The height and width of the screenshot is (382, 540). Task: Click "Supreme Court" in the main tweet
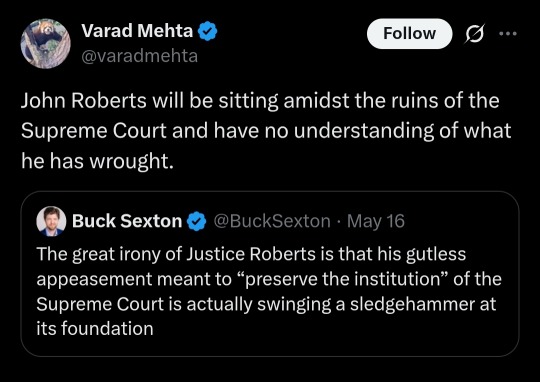(x=94, y=131)
